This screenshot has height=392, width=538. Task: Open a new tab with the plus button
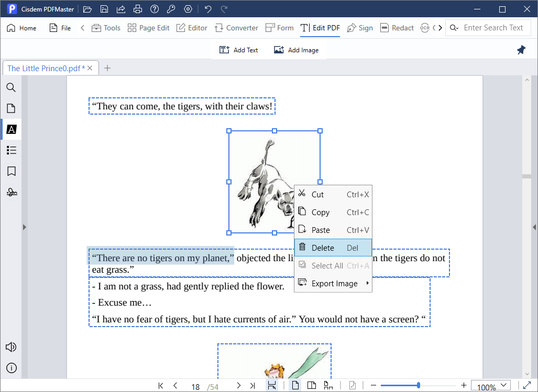click(107, 68)
